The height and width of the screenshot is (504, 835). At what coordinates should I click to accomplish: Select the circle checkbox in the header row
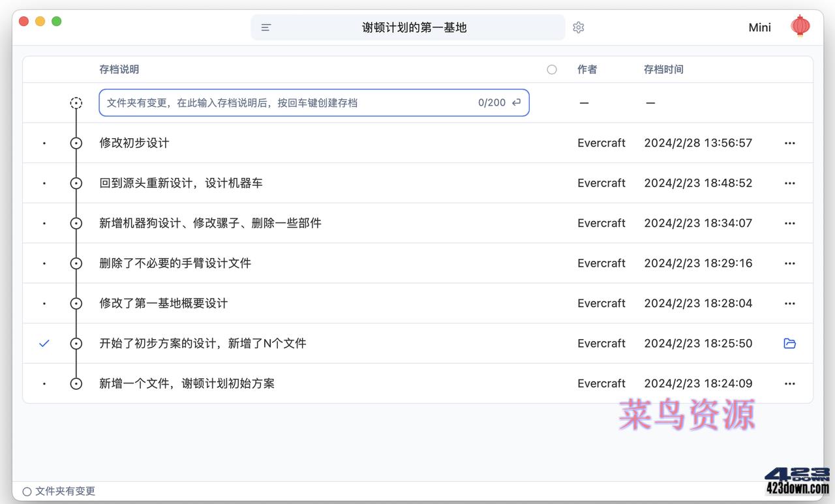click(552, 69)
